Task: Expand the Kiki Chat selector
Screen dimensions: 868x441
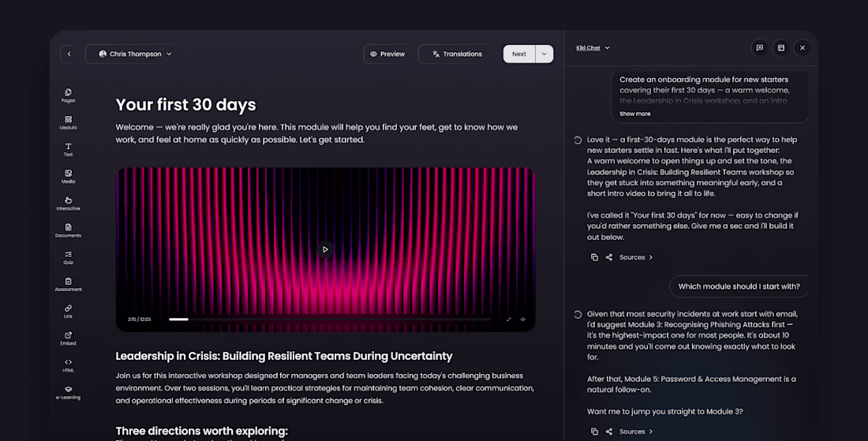Action: [x=593, y=48]
